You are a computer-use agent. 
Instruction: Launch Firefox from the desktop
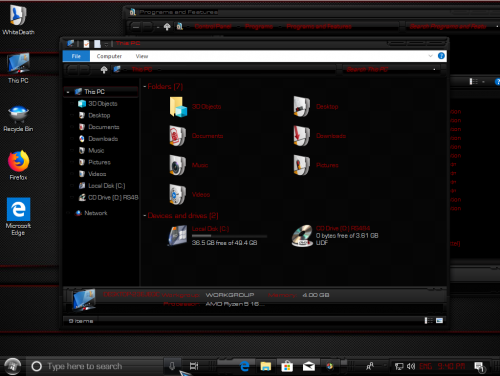[x=18, y=165]
